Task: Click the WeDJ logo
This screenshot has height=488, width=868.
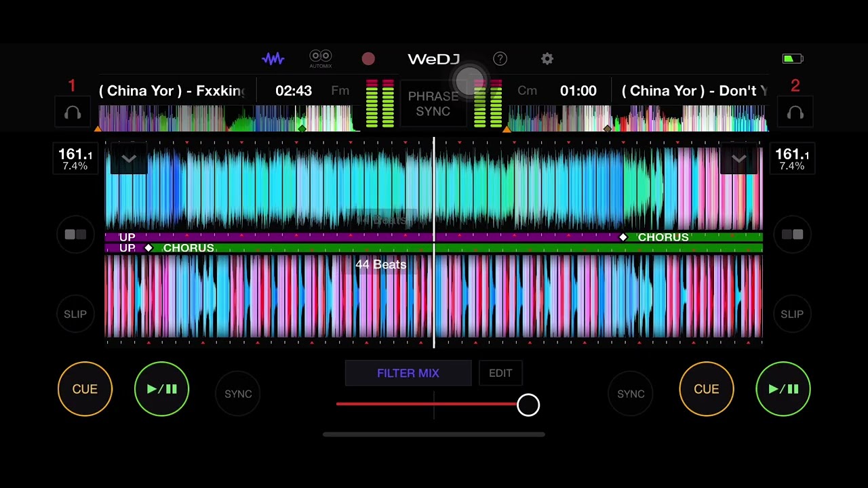Action: tap(433, 59)
